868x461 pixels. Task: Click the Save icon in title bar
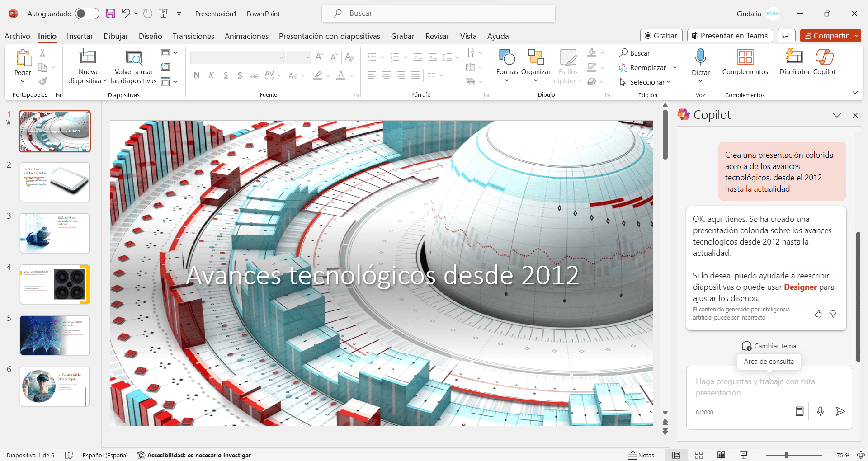(x=110, y=14)
